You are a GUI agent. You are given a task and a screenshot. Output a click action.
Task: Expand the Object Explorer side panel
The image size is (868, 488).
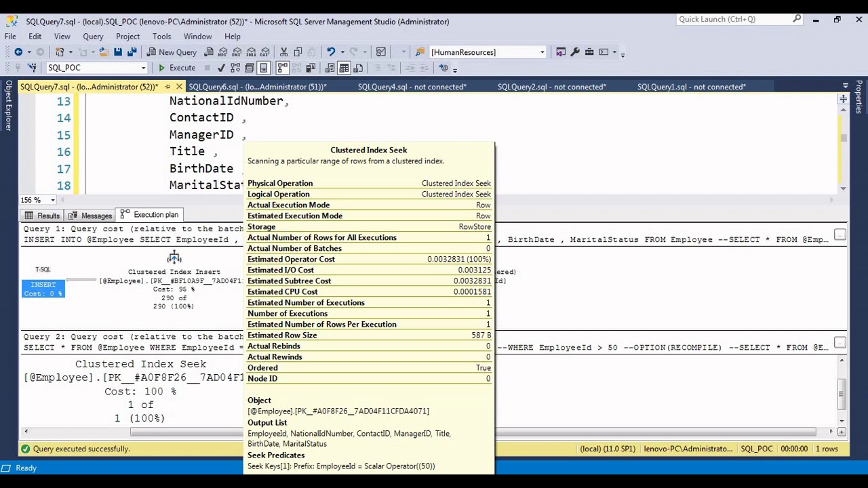click(x=9, y=105)
